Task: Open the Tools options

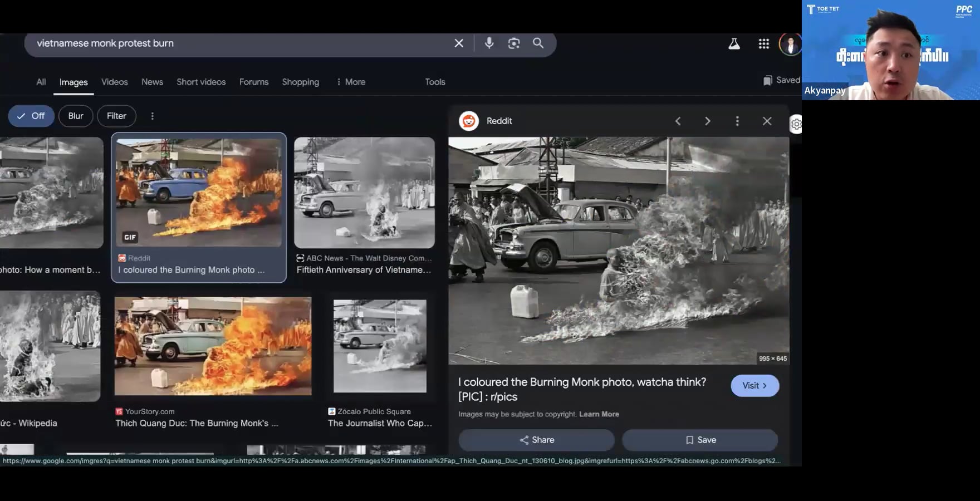Action: coord(435,82)
